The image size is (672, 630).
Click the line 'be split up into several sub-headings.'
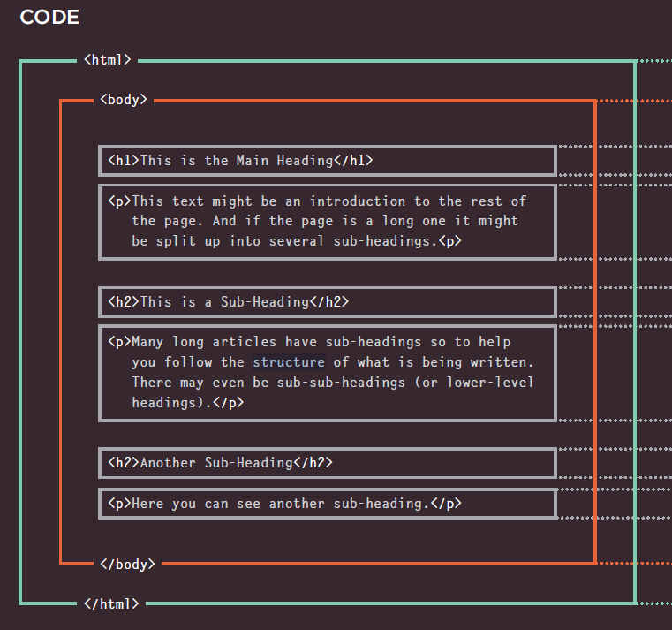pyautogui.click(x=297, y=241)
